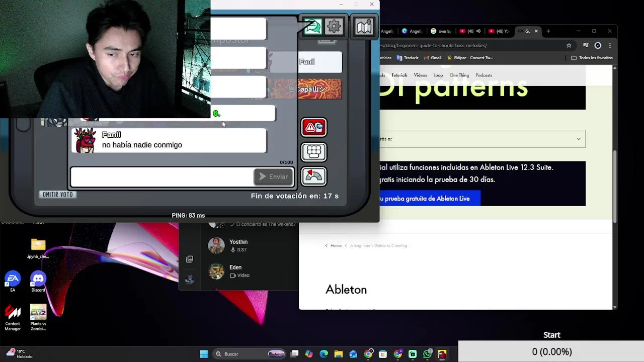Click the "no había nadie conmigo" chat message
Viewport: 644px width, 362px height.
(142, 145)
